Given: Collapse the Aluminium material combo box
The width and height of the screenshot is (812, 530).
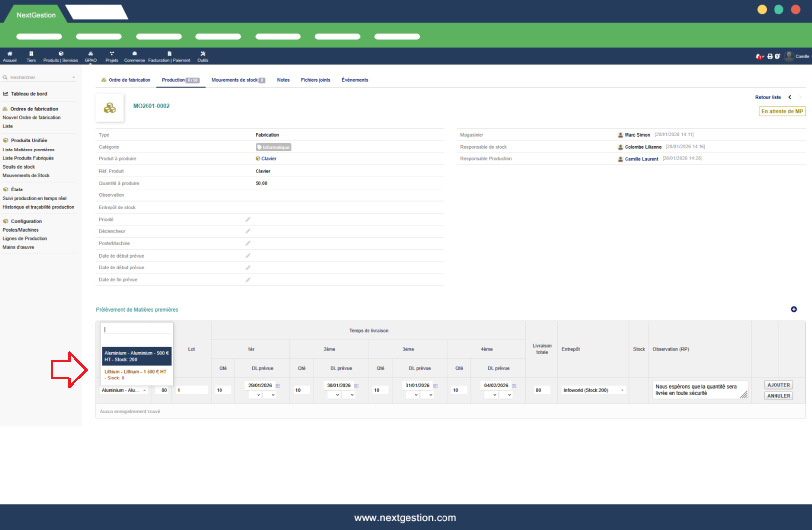Looking at the screenshot, I should pos(144,390).
